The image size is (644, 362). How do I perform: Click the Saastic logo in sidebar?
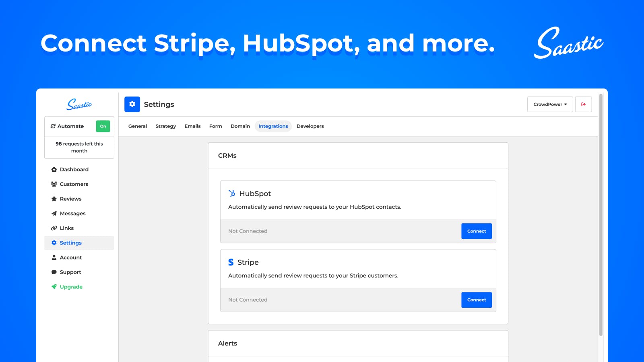pyautogui.click(x=79, y=105)
